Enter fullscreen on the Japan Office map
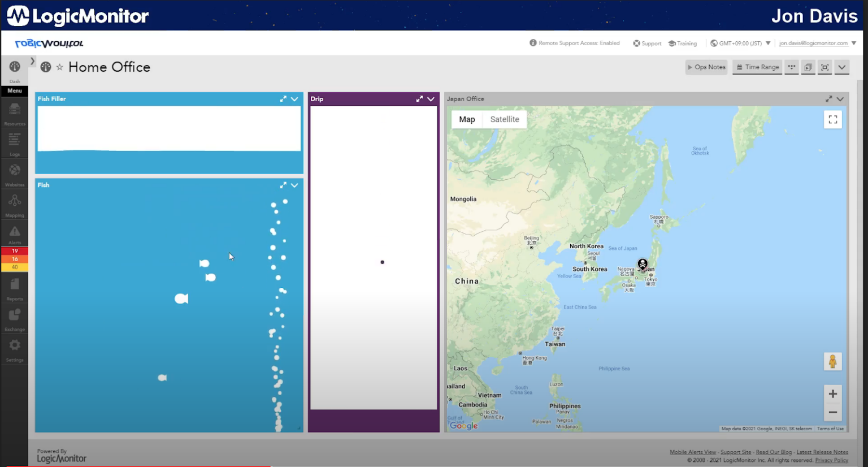The height and width of the screenshot is (467, 868). [x=832, y=119]
